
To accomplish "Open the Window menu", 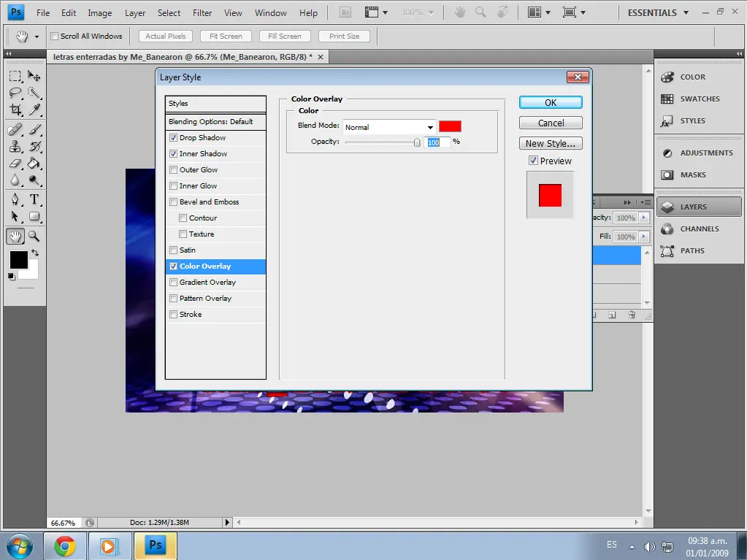I will 271,13.
